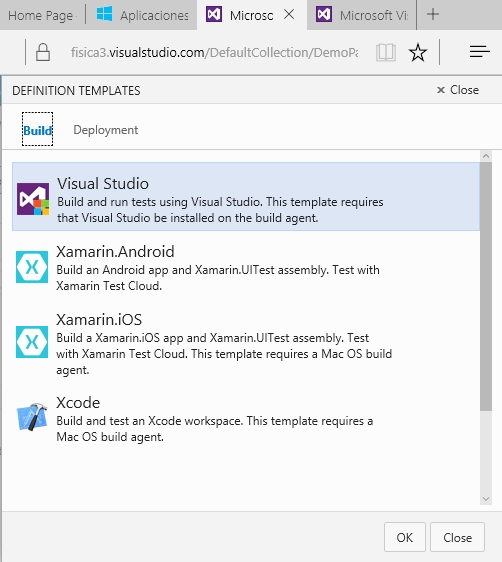
Task: Click the scrollbar up arrow
Action: point(486,156)
